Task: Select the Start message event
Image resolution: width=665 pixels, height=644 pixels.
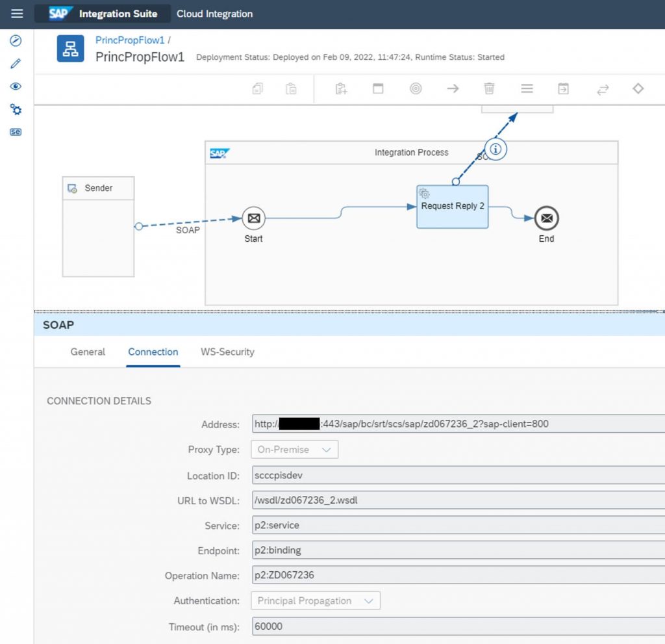Action: click(254, 218)
